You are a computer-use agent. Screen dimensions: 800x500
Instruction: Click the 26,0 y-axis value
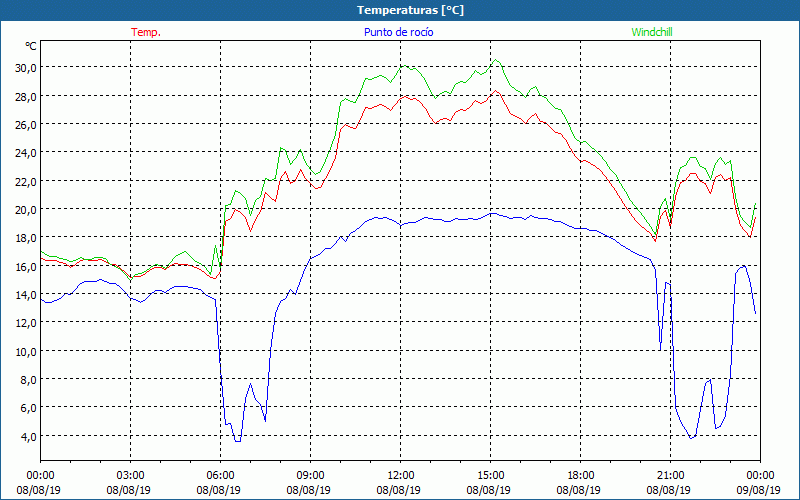(26, 124)
